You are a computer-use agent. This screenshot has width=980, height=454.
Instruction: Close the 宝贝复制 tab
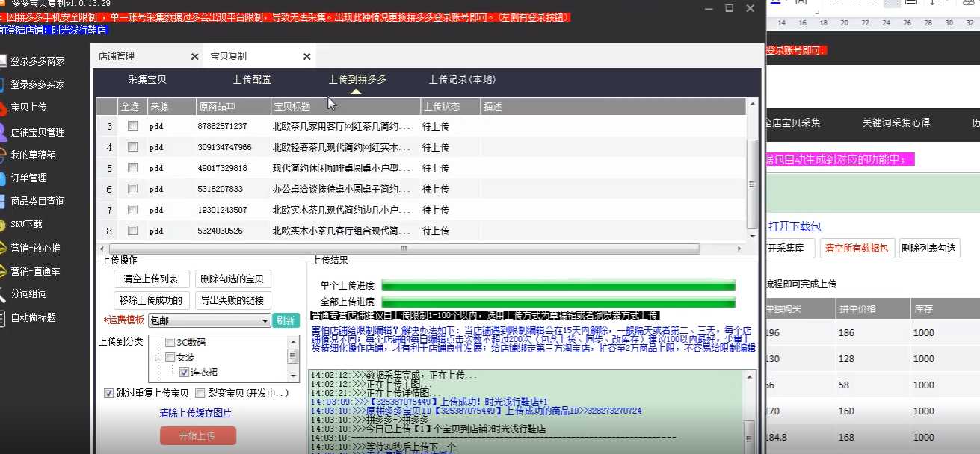306,57
